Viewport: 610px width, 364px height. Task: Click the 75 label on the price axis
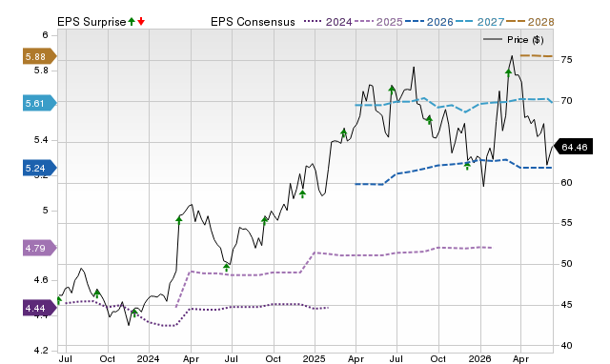[566, 59]
